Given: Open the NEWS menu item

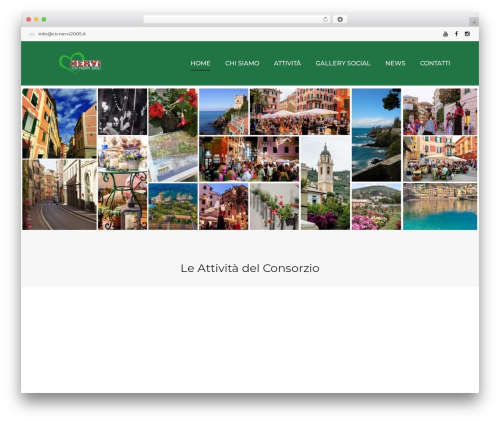Looking at the screenshot, I should tap(395, 63).
